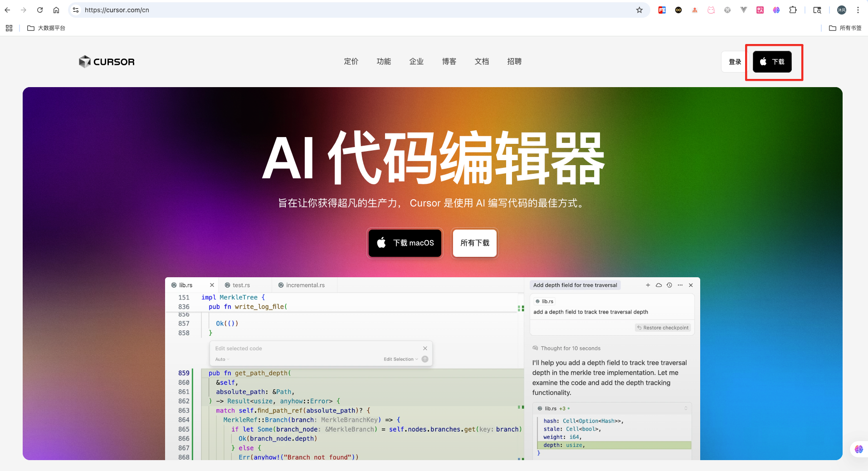The height and width of the screenshot is (471, 868).
Task: Open the 沐风 profile avatar
Action: (x=842, y=10)
